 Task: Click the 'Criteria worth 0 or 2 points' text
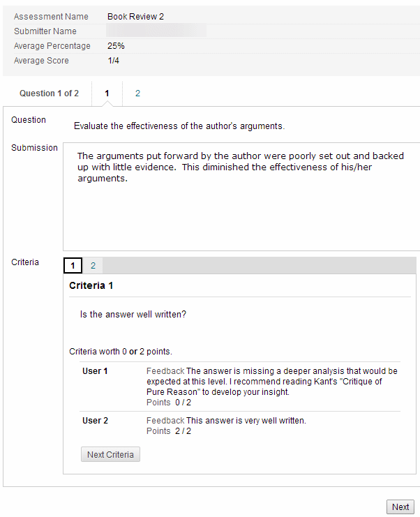(x=120, y=352)
